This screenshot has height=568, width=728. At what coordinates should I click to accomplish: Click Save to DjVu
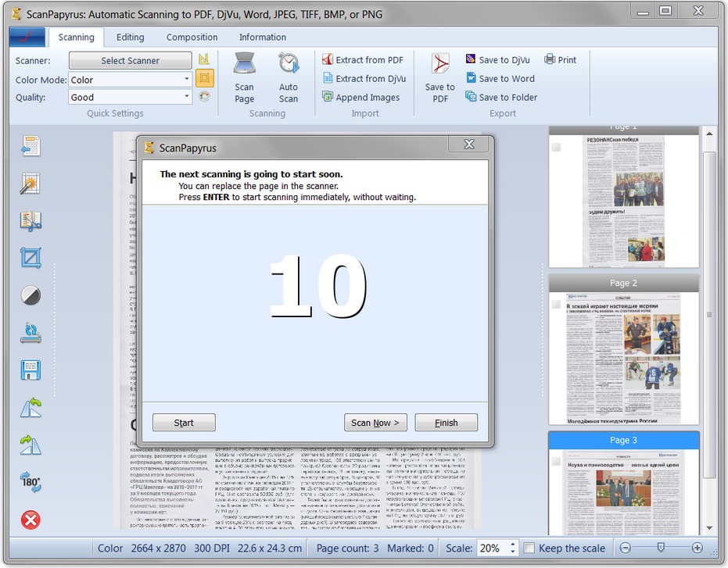(x=497, y=60)
